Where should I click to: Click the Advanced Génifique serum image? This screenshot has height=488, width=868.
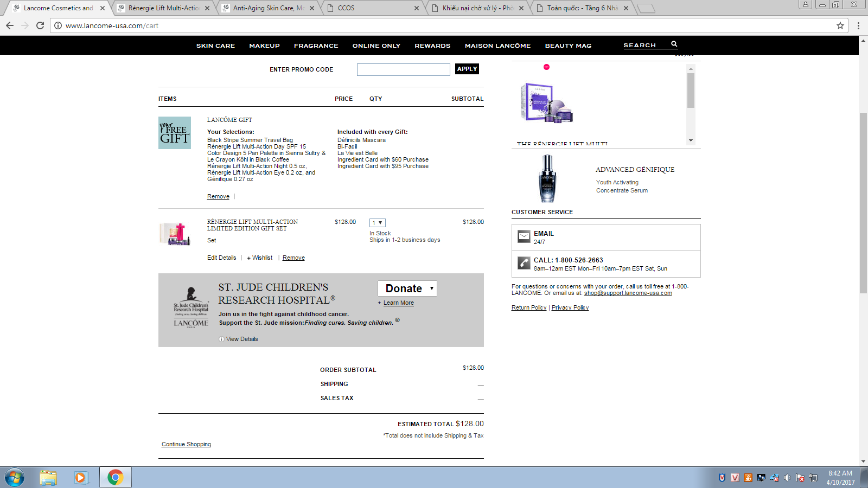[547, 178]
